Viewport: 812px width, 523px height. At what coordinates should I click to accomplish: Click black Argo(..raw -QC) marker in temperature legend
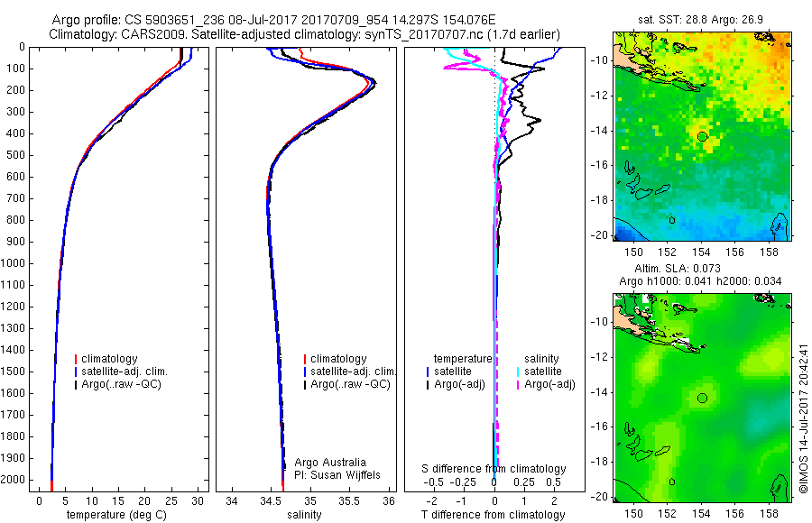pyautogui.click(x=76, y=385)
